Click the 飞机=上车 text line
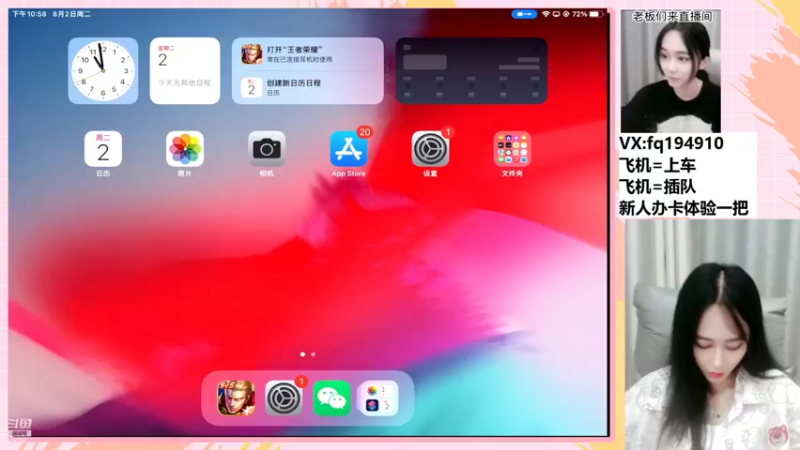800x450 pixels. (x=657, y=165)
